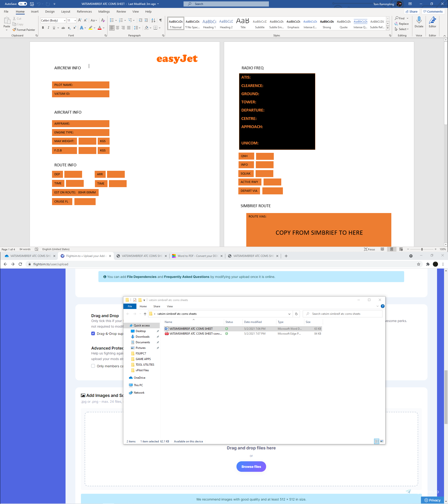Image resolution: width=448 pixels, height=504 pixels.
Task: Uncheck the Drag-&-Drop supported checkbox
Action: click(93, 333)
